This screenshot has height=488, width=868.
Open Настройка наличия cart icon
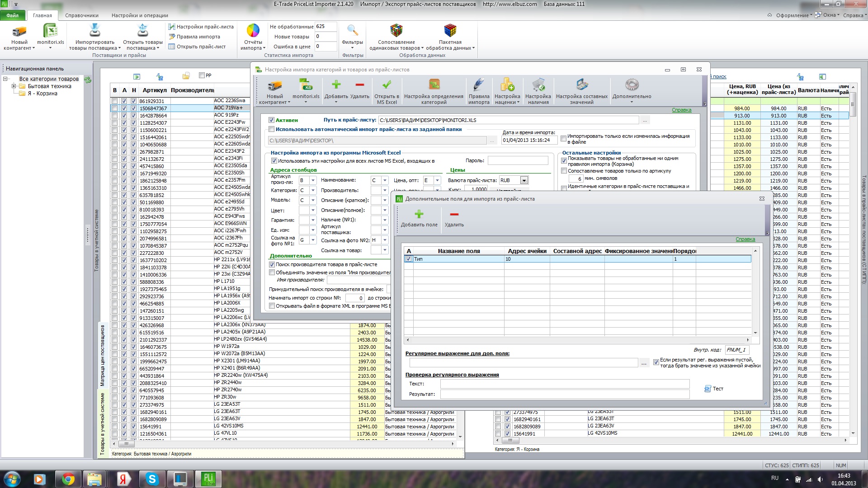[x=538, y=84]
